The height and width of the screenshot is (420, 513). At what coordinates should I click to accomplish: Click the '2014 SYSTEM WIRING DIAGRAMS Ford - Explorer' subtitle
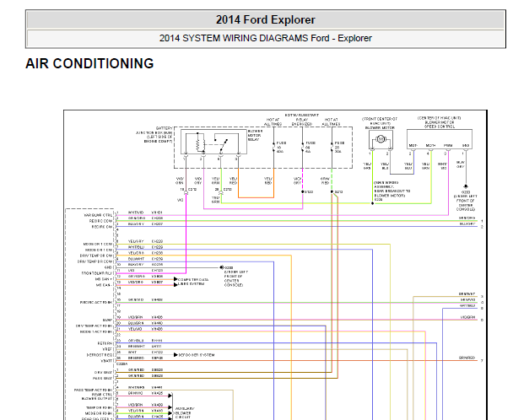pyautogui.click(x=265, y=38)
